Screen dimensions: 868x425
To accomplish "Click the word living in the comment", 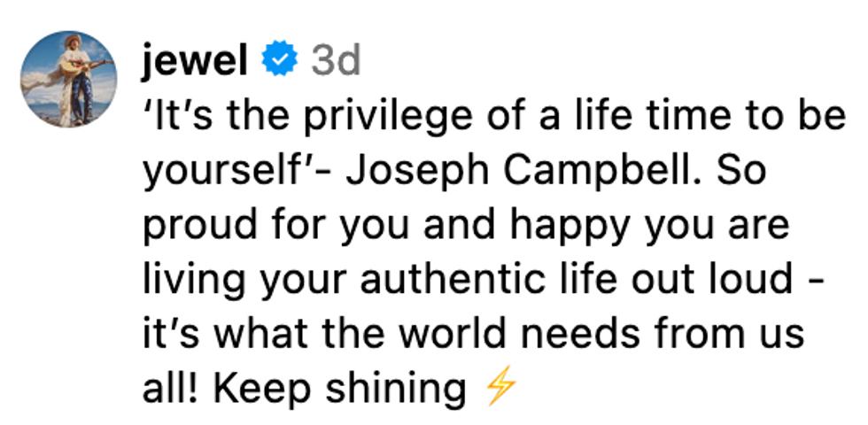I will [188, 280].
